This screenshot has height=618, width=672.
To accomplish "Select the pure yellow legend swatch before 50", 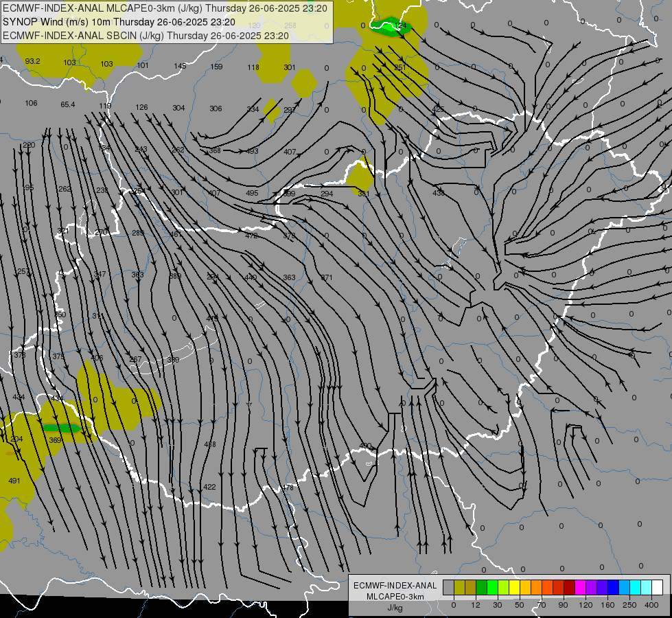I will (x=514, y=587).
